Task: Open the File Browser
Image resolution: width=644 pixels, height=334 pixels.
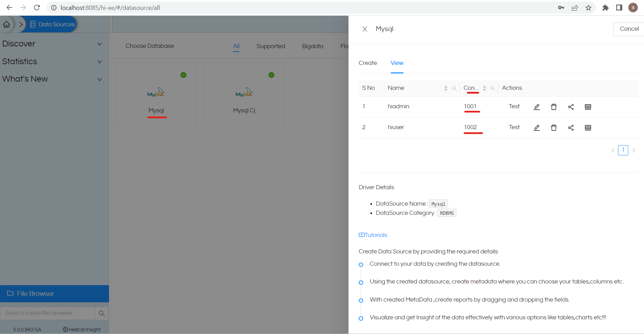Action: [54, 294]
